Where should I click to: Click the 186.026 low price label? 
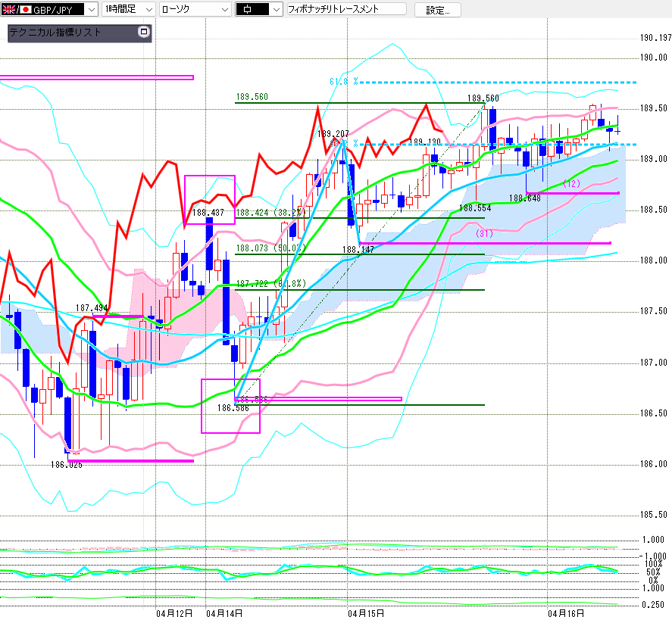point(67,465)
